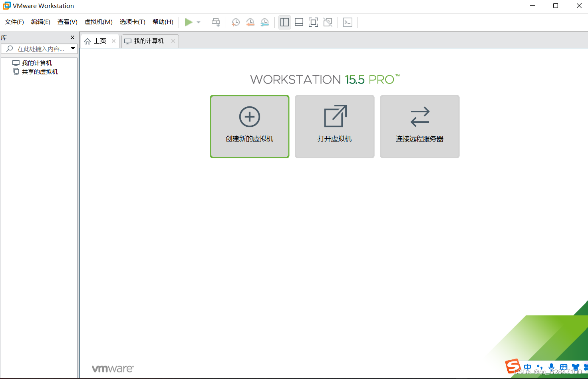The width and height of the screenshot is (588, 379).
Task: Open the console view icon
Action: (348, 22)
